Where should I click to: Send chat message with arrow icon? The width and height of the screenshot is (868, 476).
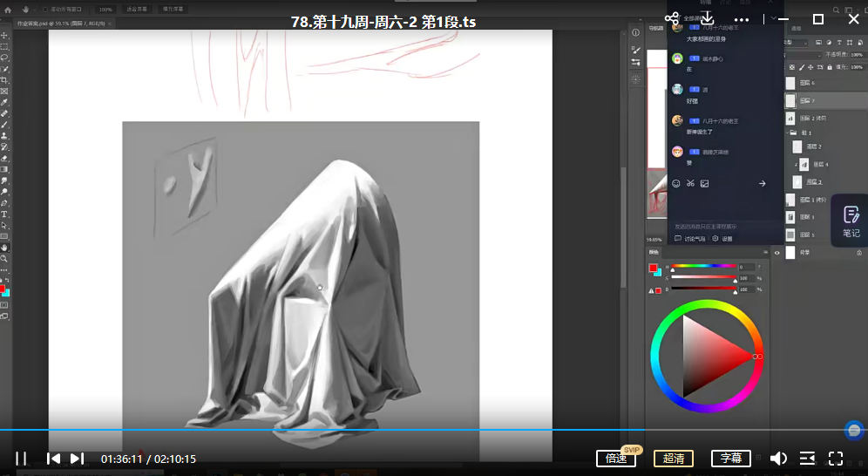pos(763,184)
